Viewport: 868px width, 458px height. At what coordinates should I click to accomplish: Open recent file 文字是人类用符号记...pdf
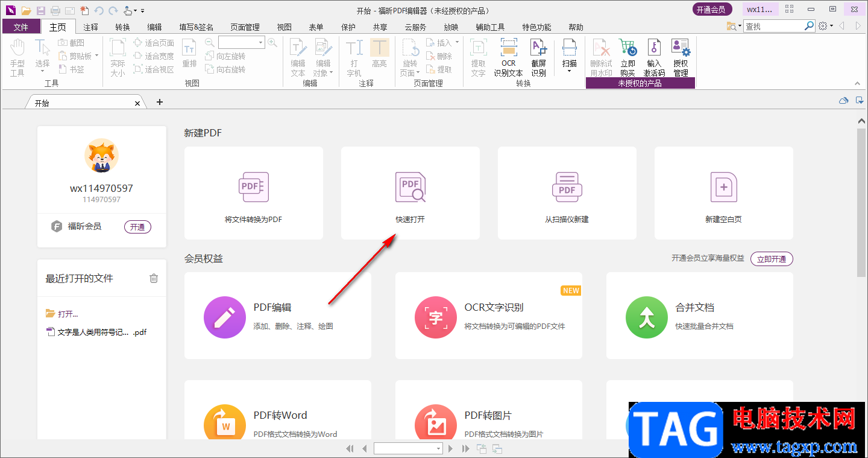96,332
